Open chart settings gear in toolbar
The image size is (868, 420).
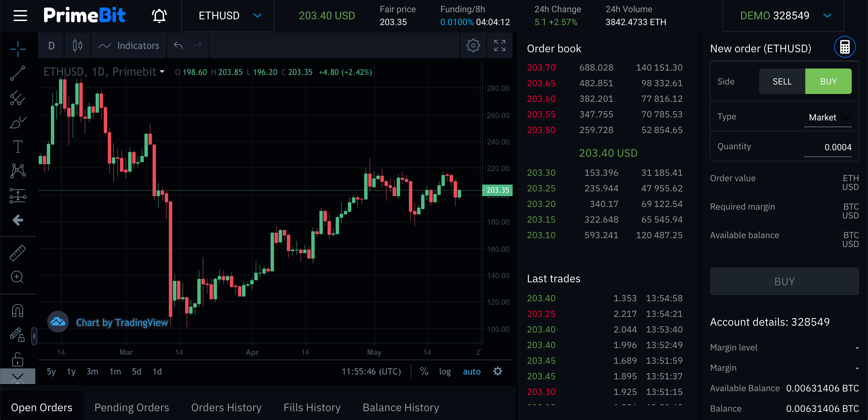473,45
